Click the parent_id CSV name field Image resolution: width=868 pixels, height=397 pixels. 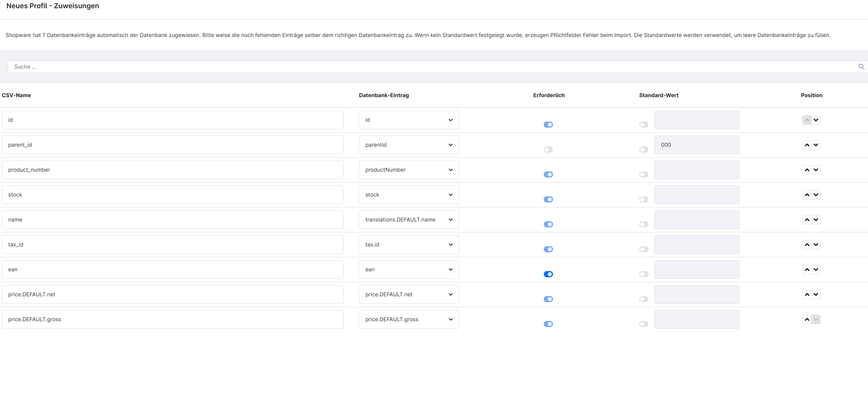[x=172, y=145]
